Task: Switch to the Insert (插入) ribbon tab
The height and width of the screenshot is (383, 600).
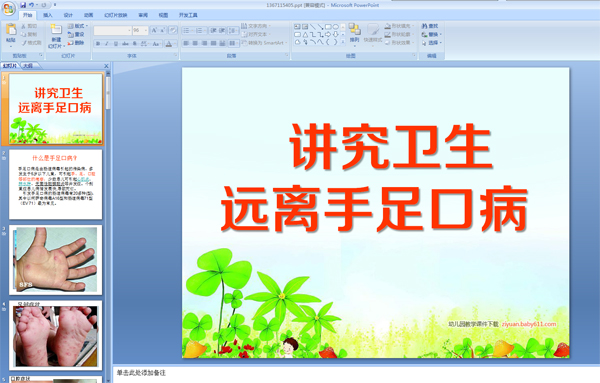Action: [48, 15]
